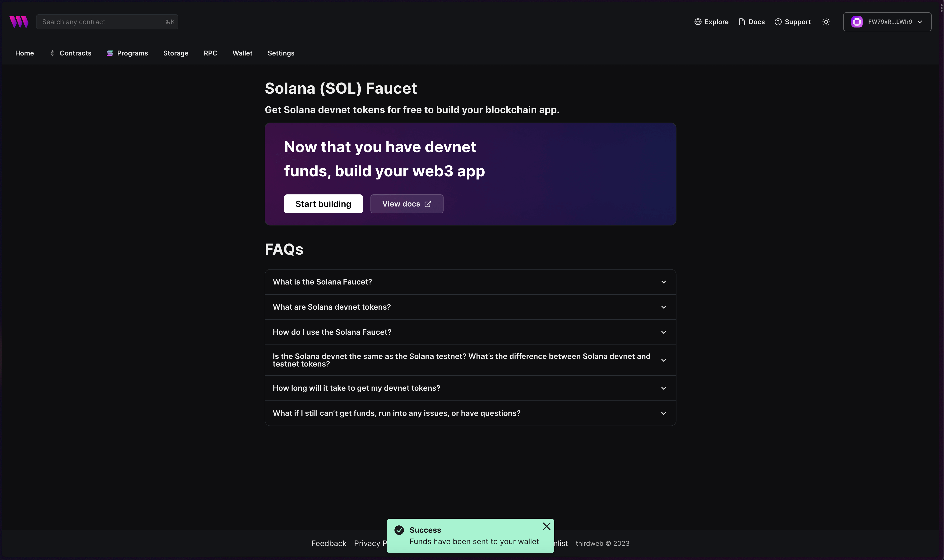
Task: Click the View docs button
Action: [x=407, y=204]
